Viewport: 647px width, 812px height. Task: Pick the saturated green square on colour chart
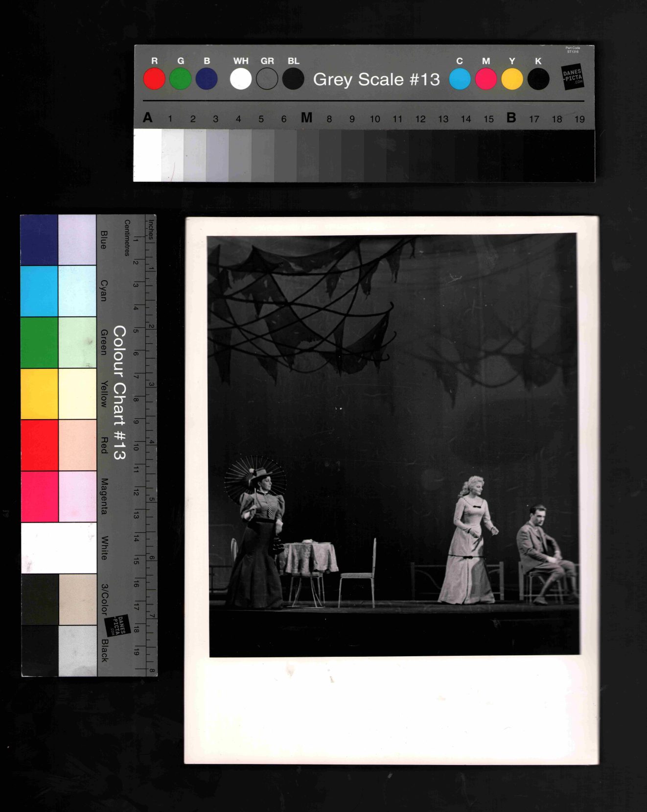pyautogui.click(x=39, y=342)
